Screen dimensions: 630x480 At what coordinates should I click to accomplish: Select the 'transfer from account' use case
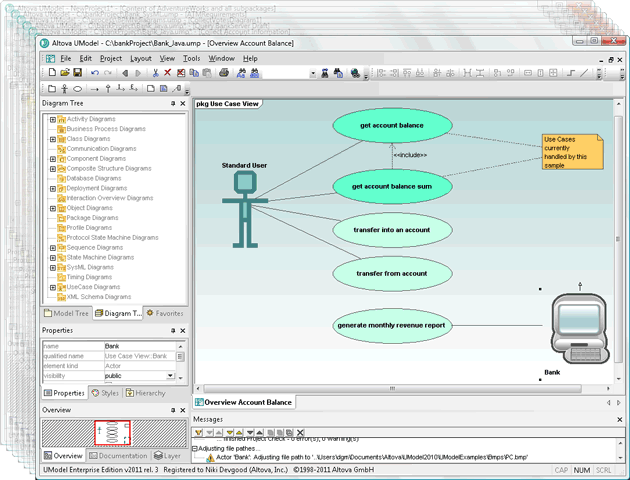click(x=392, y=274)
